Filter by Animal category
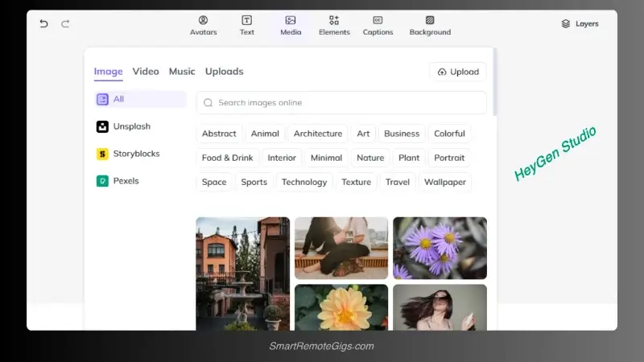 (x=265, y=134)
